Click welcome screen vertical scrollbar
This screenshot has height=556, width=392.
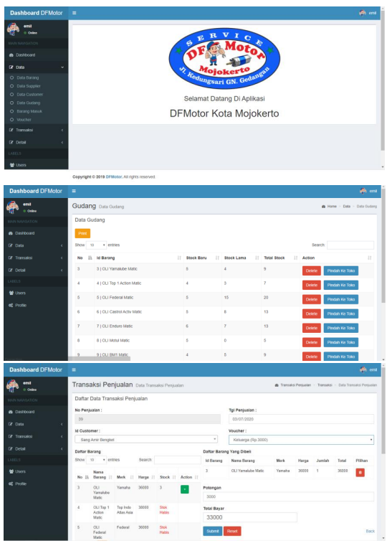(383, 82)
